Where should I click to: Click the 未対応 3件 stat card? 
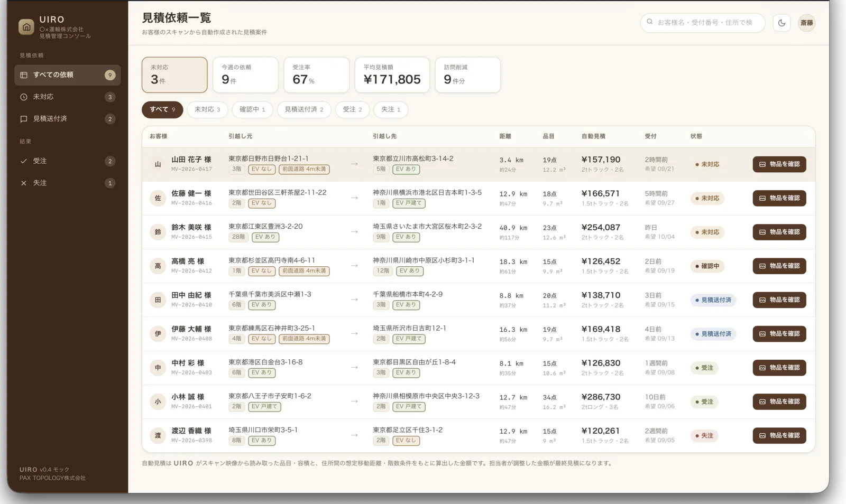[x=174, y=75]
